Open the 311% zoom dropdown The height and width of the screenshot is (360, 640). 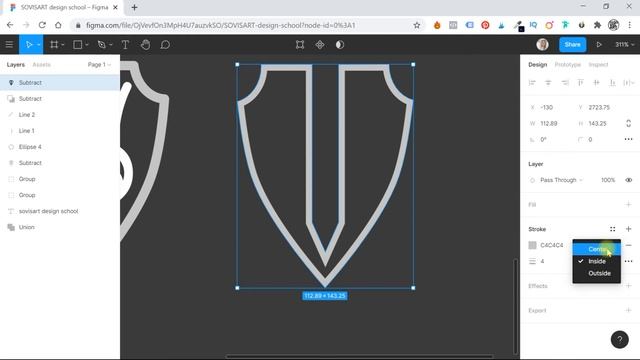click(624, 44)
